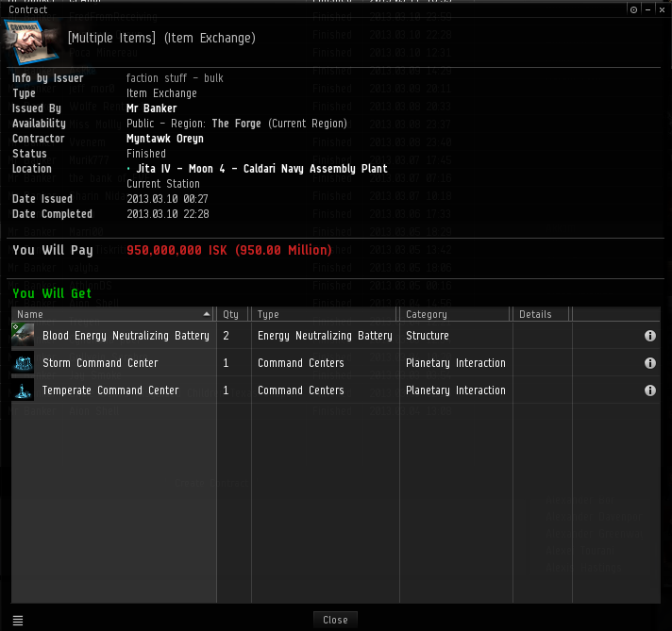672x631 pixels.
Task: Select the Storm Command Center row name
Action: click(100, 363)
